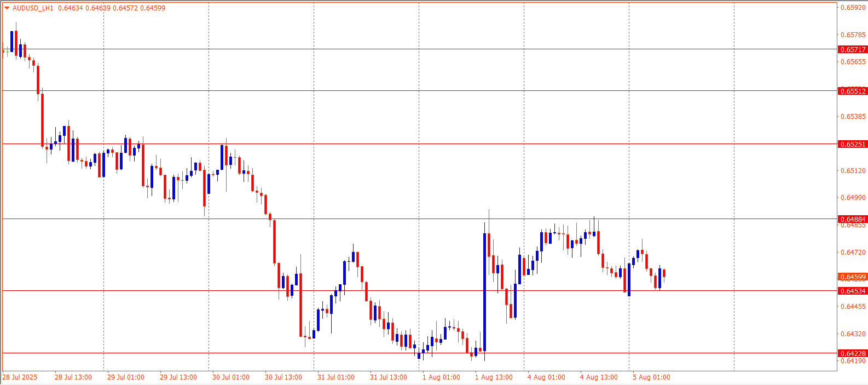Click the 0.64320 price scale value

tap(853, 334)
